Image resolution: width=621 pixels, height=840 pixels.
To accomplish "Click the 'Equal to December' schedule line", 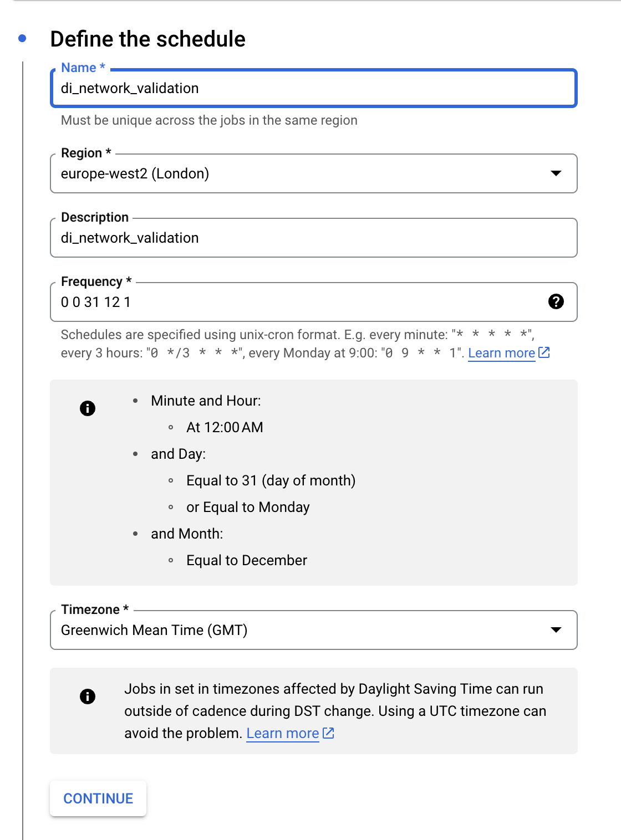I will coord(247,560).
